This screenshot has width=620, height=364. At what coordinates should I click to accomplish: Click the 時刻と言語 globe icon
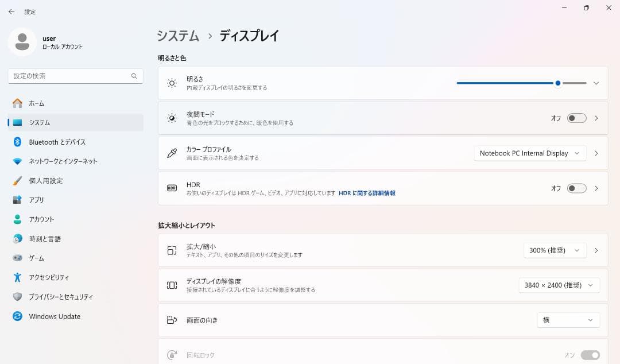tap(17, 239)
